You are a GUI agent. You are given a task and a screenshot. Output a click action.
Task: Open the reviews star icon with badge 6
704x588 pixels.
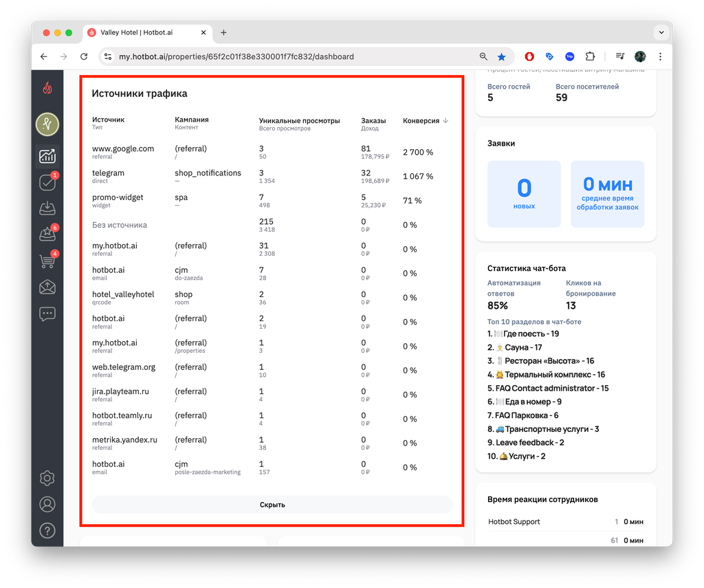(x=47, y=234)
